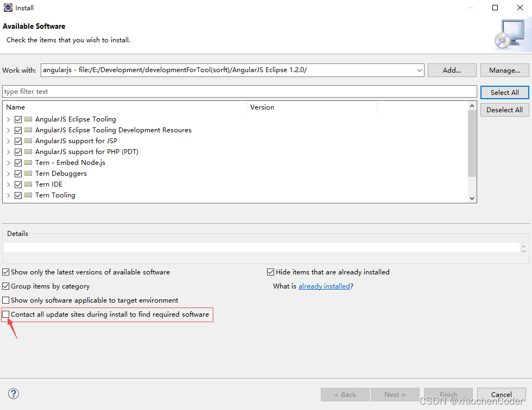Image resolution: width=532 pixels, height=410 pixels.
Task: Click the software list vertical scrollbar thumb
Action: point(472,143)
